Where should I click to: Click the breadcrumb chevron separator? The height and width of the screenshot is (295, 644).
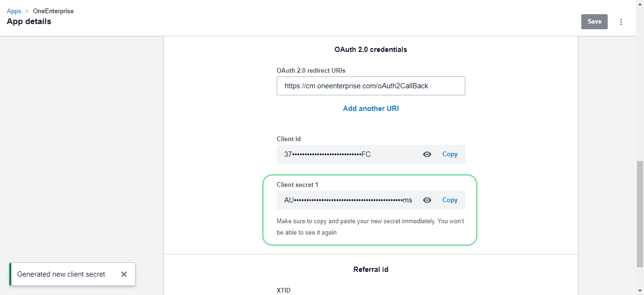(27, 11)
